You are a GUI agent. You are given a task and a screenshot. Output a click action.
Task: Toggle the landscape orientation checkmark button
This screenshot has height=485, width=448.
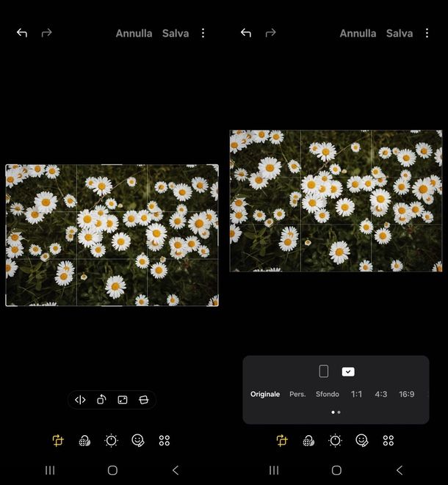point(348,371)
